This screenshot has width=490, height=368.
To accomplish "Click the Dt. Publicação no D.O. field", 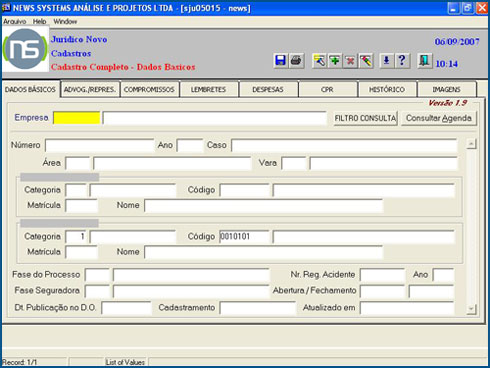I will 126,308.
